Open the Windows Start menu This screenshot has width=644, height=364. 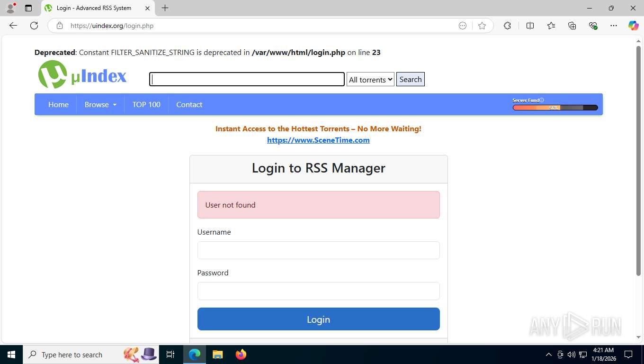(x=11, y=355)
